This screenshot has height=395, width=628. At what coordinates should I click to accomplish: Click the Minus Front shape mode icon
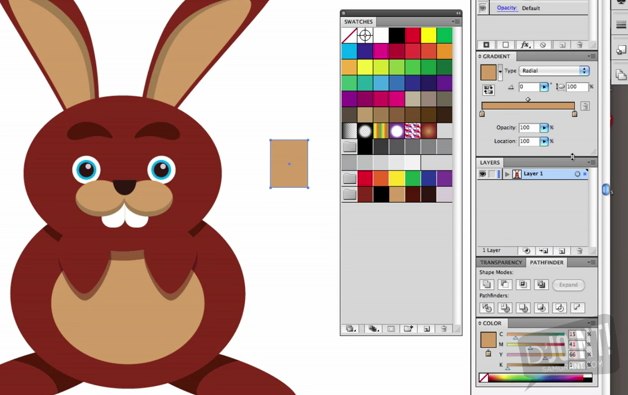tap(505, 284)
